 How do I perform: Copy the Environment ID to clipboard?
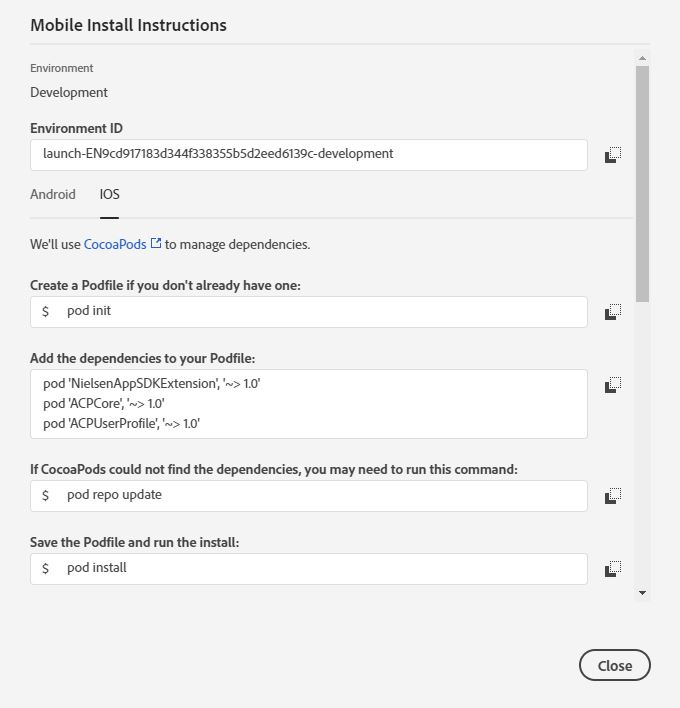coord(613,155)
